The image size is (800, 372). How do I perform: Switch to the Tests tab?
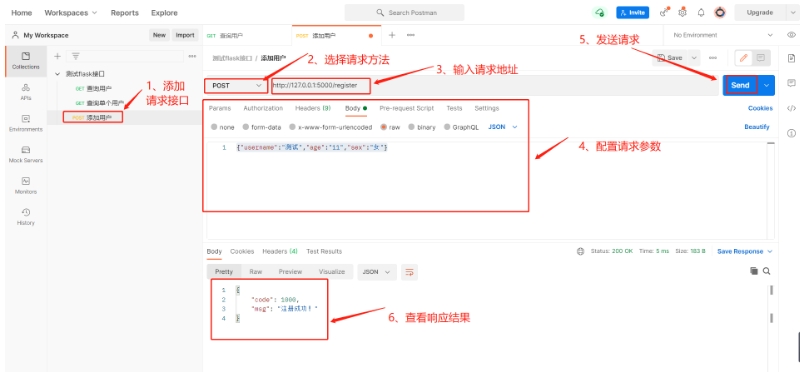coord(454,108)
